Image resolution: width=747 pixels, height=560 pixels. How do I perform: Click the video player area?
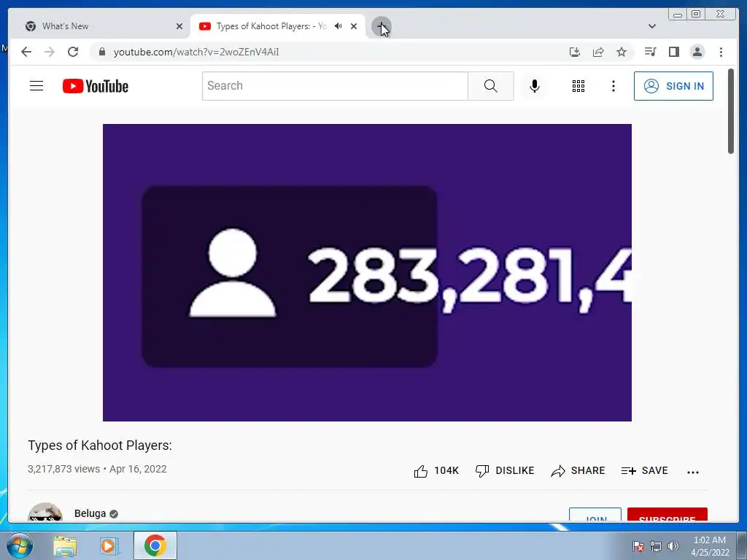(x=368, y=273)
